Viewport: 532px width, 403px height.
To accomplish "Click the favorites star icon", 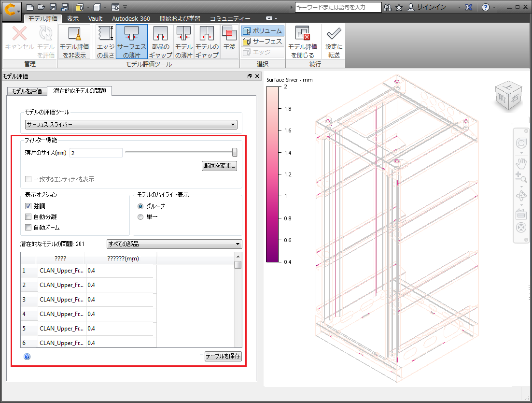I will (x=399, y=7).
